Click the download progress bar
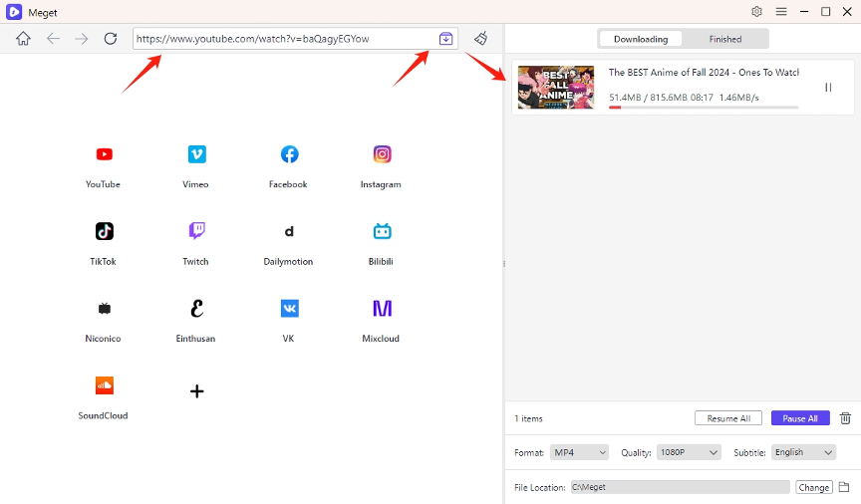The image size is (861, 504). pos(704,108)
